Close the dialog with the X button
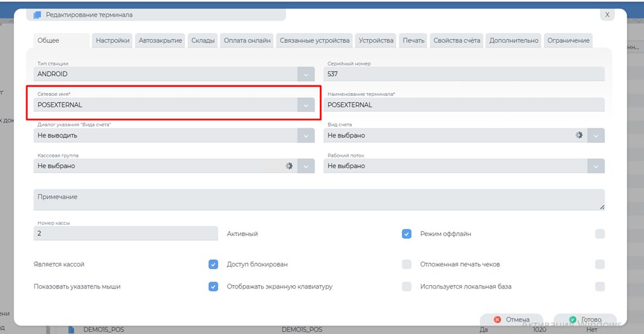The width and height of the screenshot is (644, 334). tap(606, 14)
